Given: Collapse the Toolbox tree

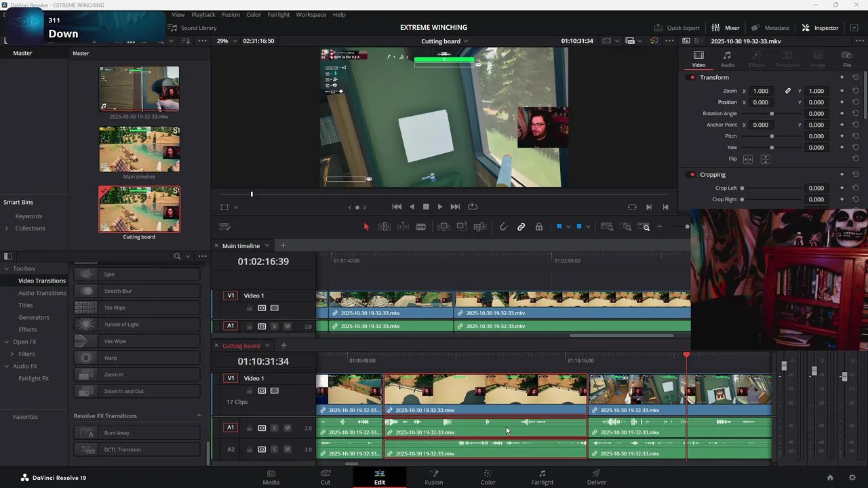Looking at the screenshot, I should (6, 269).
